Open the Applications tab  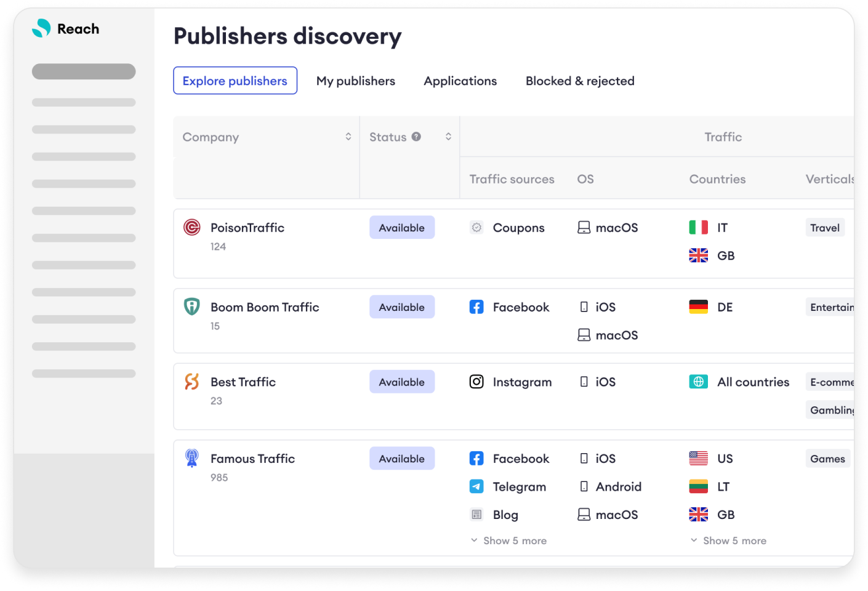460,81
